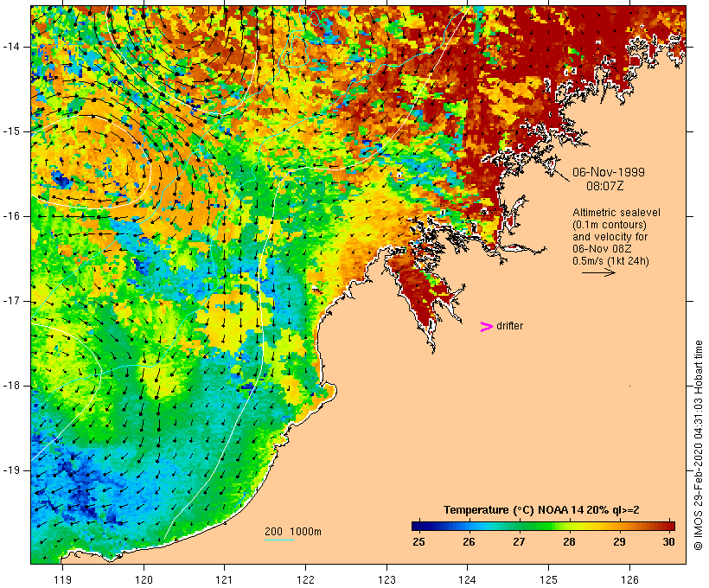Click the color bar value 29
Viewport: 709px width, 588px height.
[x=619, y=542]
